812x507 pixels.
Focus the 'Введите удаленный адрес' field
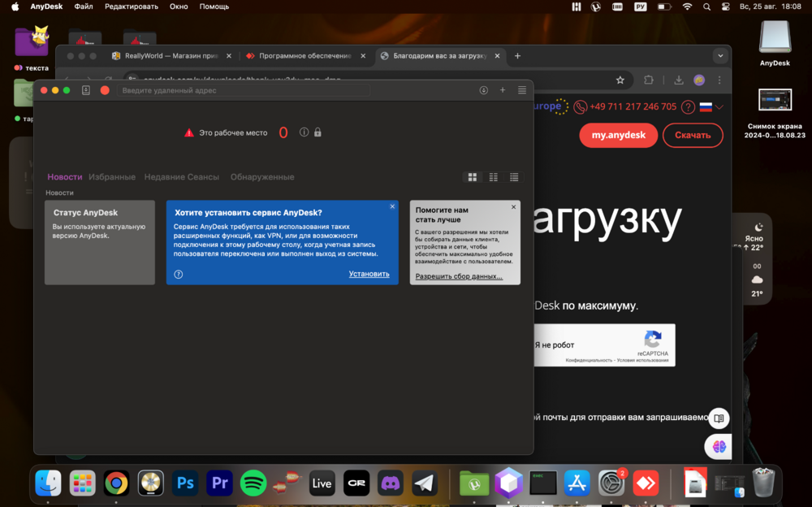point(244,90)
